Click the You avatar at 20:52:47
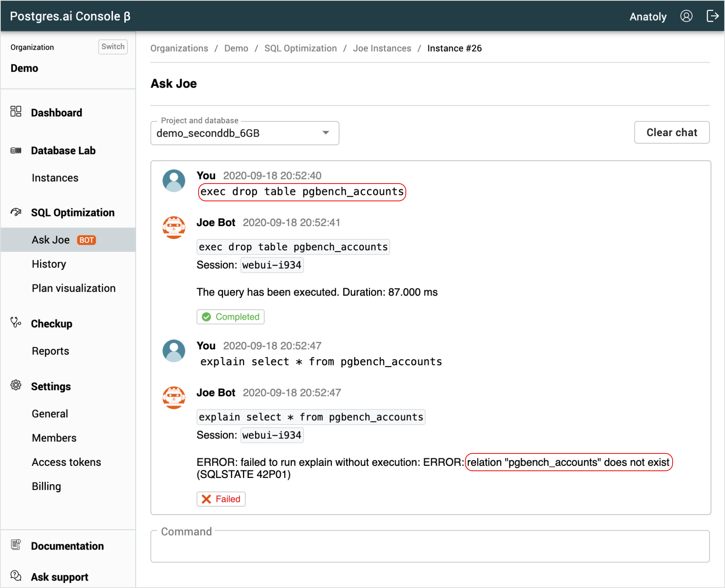 pos(174,351)
